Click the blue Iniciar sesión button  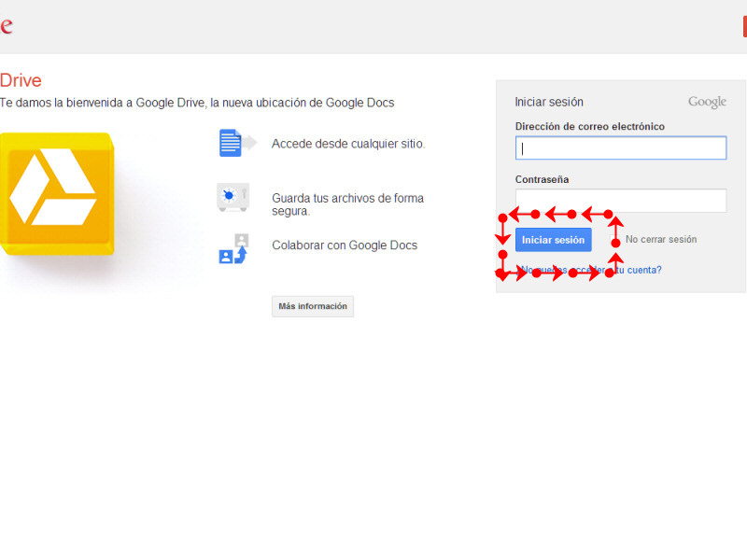[553, 240]
